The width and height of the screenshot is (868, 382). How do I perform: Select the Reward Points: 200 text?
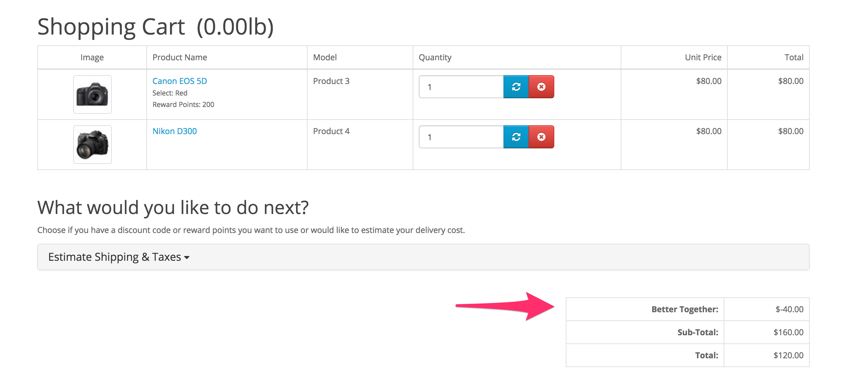(x=183, y=104)
